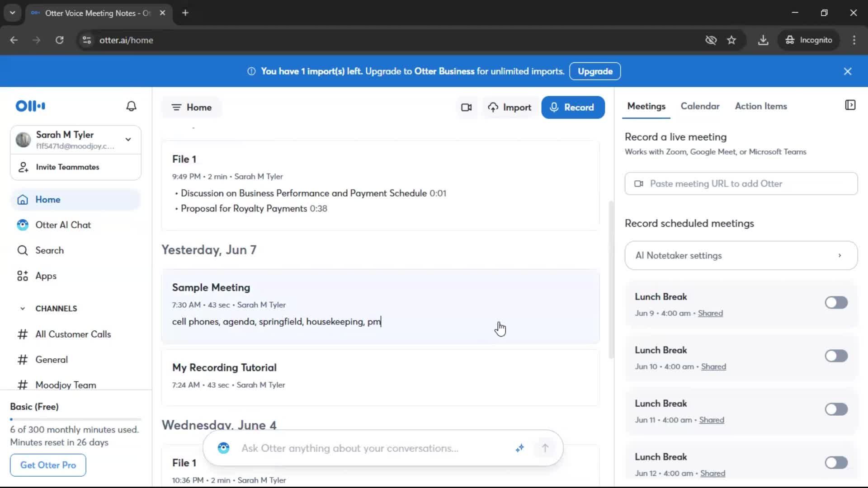Go back in browser history
The image size is (868, 488).
14,40
